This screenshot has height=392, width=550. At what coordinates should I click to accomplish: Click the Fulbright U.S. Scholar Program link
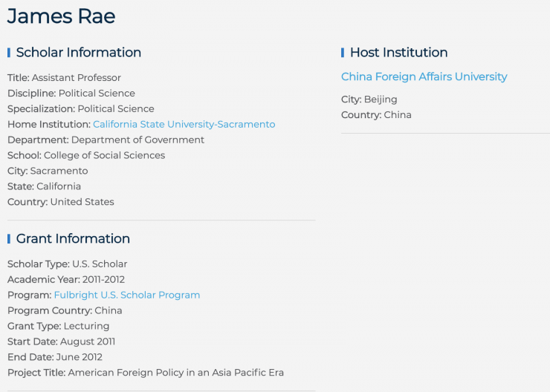tap(126, 295)
